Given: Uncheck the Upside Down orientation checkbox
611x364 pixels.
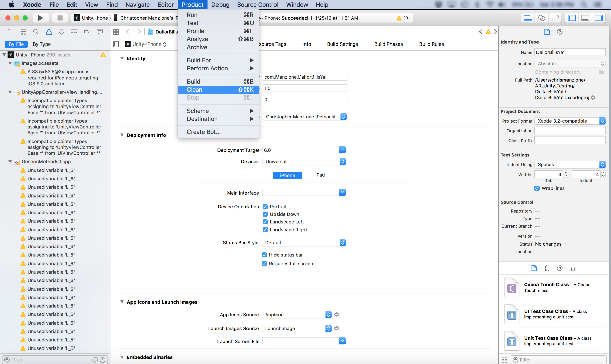Looking at the screenshot, I should (x=265, y=214).
